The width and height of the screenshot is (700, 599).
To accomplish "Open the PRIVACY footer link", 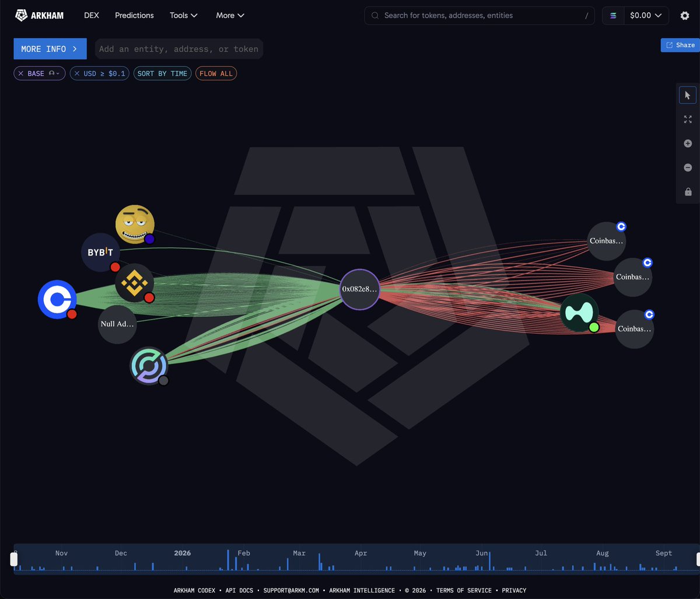I will click(514, 590).
